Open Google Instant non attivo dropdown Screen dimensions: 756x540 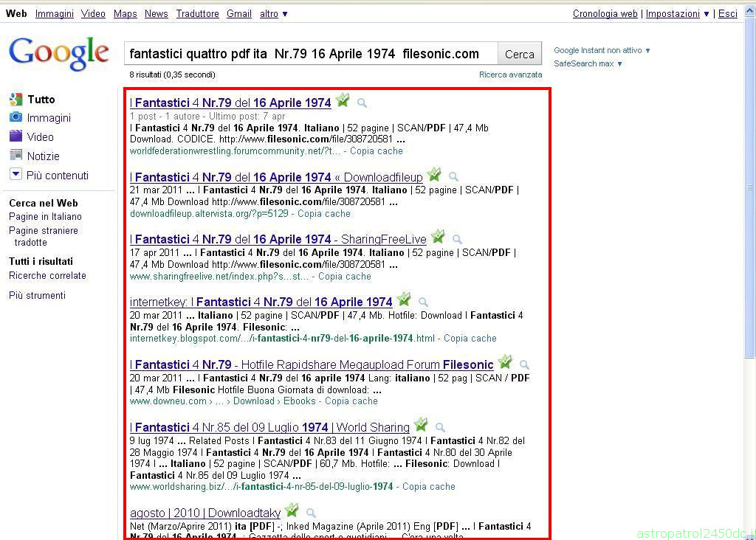tap(602, 50)
